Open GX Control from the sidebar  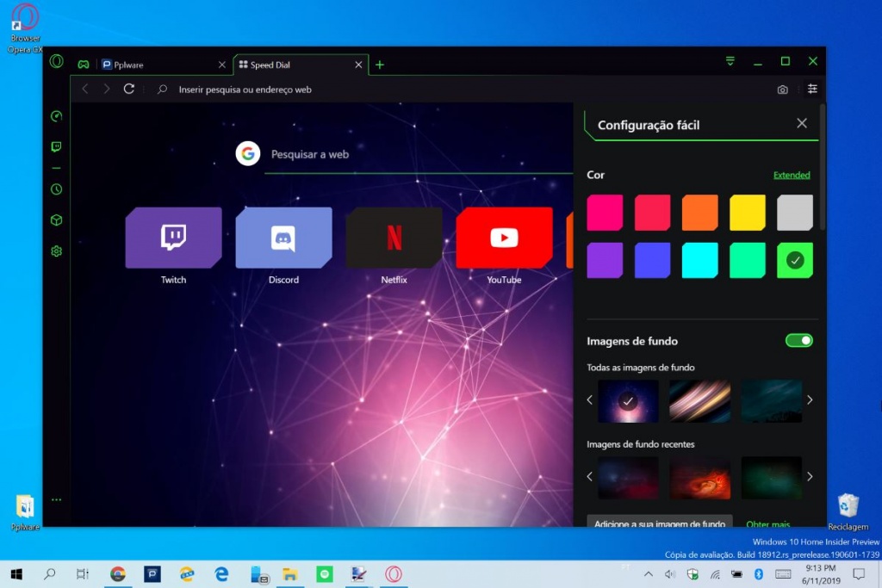(x=56, y=116)
